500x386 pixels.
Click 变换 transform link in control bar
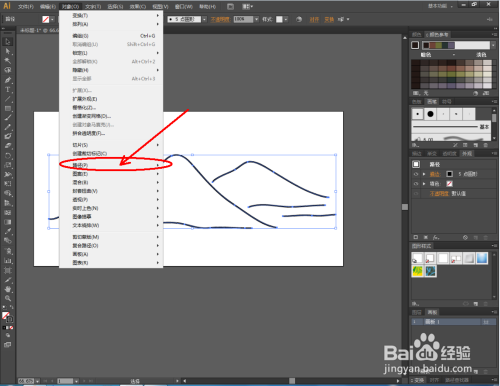(x=329, y=19)
